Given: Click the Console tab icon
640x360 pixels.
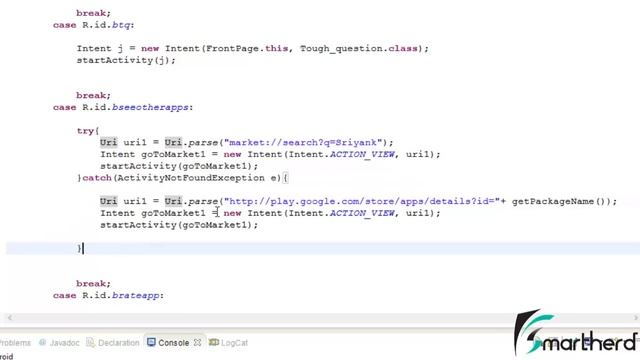Looking at the screenshot, I should pos(151,342).
